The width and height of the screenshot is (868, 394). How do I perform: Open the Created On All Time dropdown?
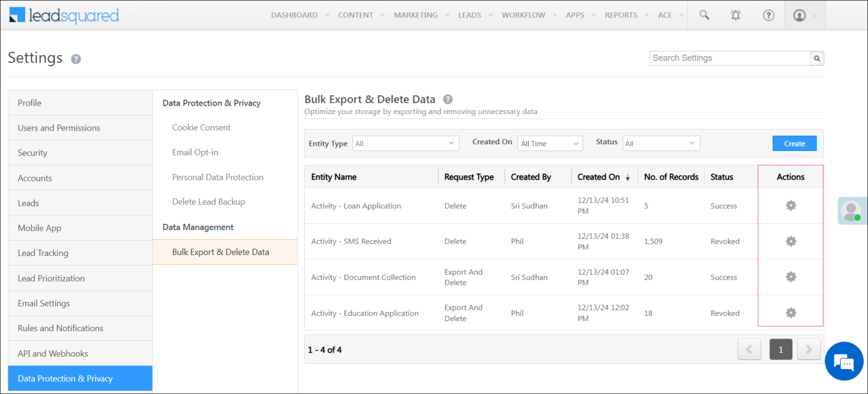(549, 143)
